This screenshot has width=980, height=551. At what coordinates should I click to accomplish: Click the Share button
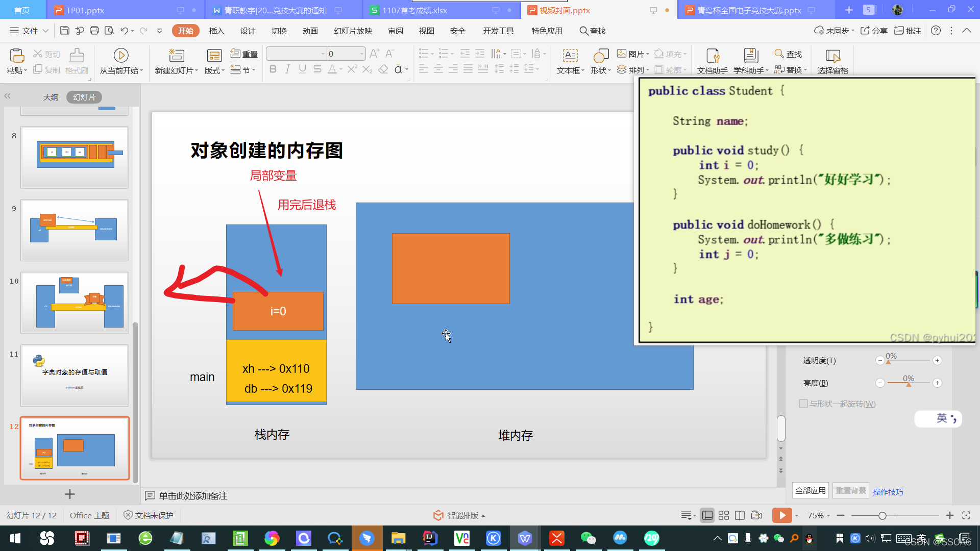[874, 31]
